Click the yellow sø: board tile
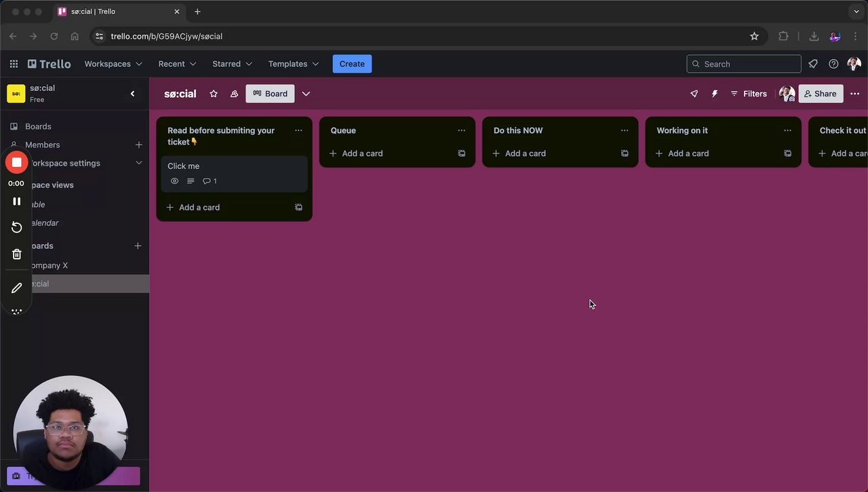This screenshot has height=492, width=868. pyautogui.click(x=16, y=93)
